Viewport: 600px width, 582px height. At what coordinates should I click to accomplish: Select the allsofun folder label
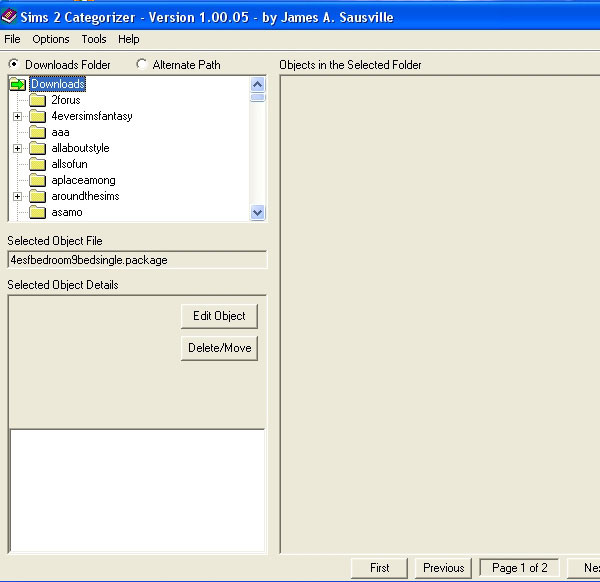(69, 164)
